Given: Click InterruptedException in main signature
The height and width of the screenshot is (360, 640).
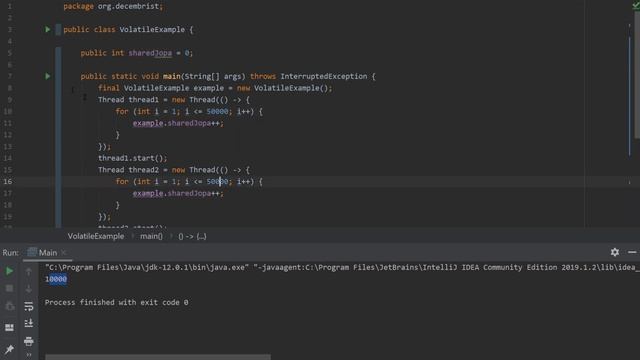Looking at the screenshot, I should [x=324, y=76].
